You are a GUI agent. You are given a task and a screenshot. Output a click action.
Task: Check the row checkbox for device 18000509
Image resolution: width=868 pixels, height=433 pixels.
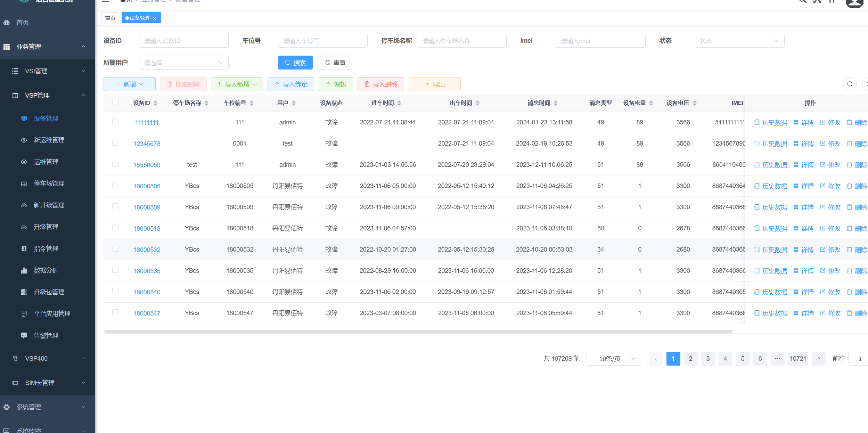coord(115,206)
